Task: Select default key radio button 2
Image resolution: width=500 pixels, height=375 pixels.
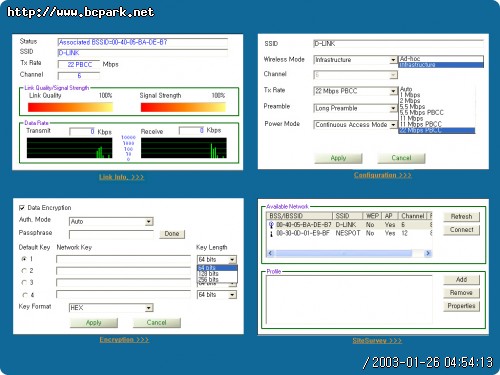Action: tap(24, 271)
